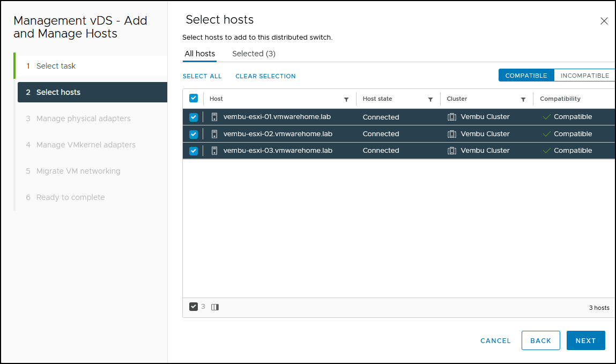Uncheck the vembu-esxi-01 host checkbox
This screenshot has height=364, width=616.
(194, 117)
